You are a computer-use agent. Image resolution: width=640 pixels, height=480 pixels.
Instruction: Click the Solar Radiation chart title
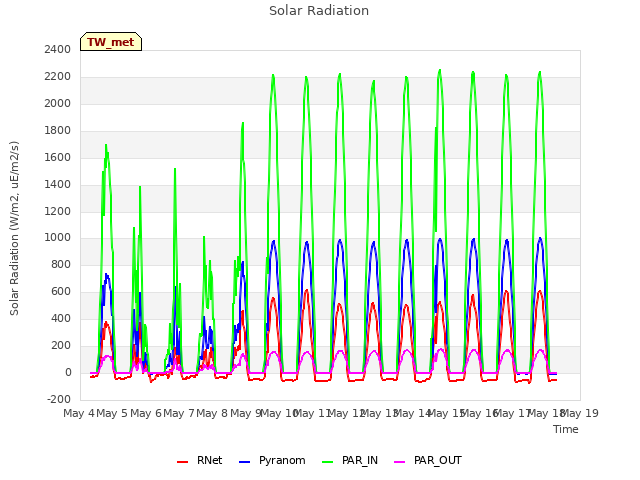pos(319,11)
